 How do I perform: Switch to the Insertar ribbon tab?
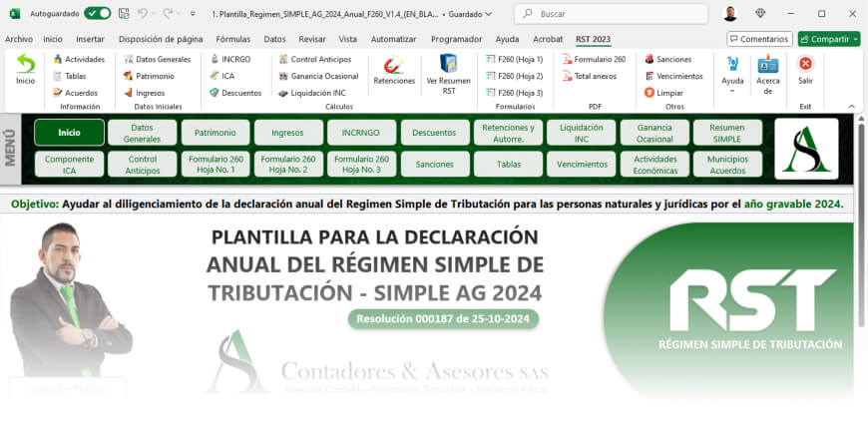(x=90, y=39)
